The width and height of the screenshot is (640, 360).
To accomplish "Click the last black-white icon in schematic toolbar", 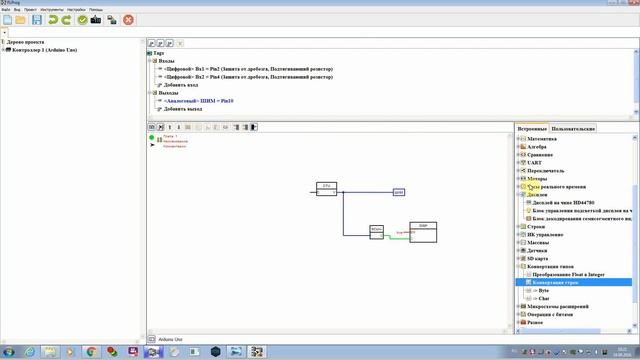I will tap(253, 127).
